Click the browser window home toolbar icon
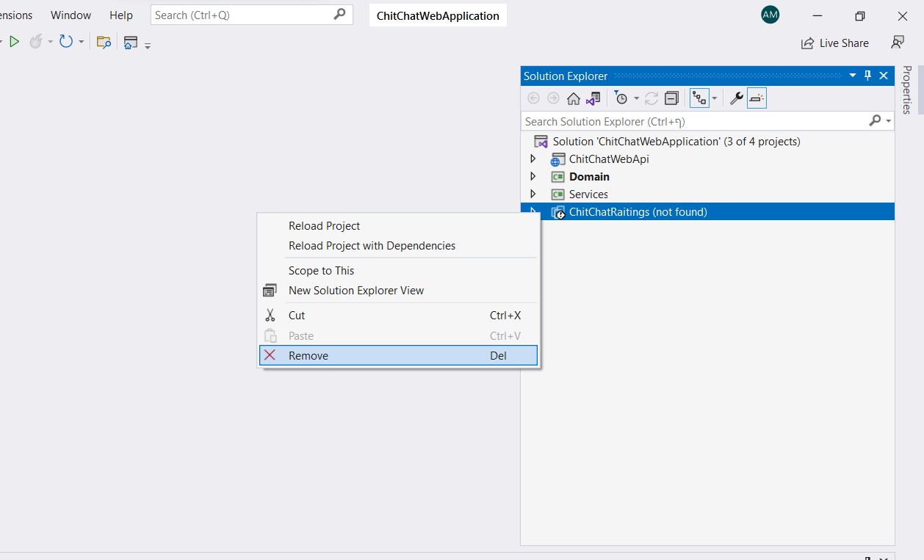The image size is (924, 560). coord(131,43)
